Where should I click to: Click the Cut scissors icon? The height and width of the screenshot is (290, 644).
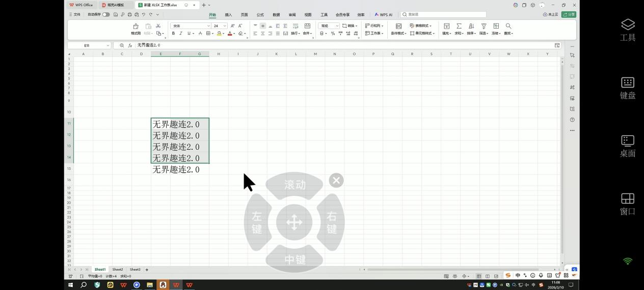tap(158, 25)
